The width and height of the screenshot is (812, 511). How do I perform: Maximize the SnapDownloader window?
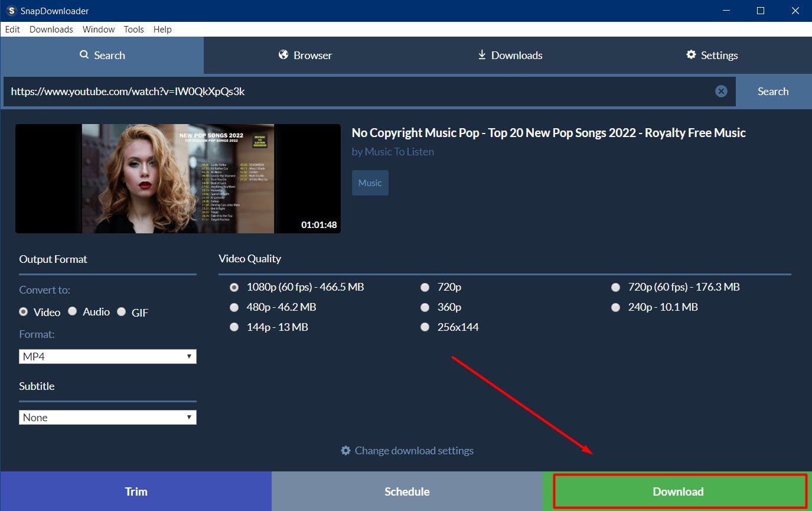coord(761,11)
